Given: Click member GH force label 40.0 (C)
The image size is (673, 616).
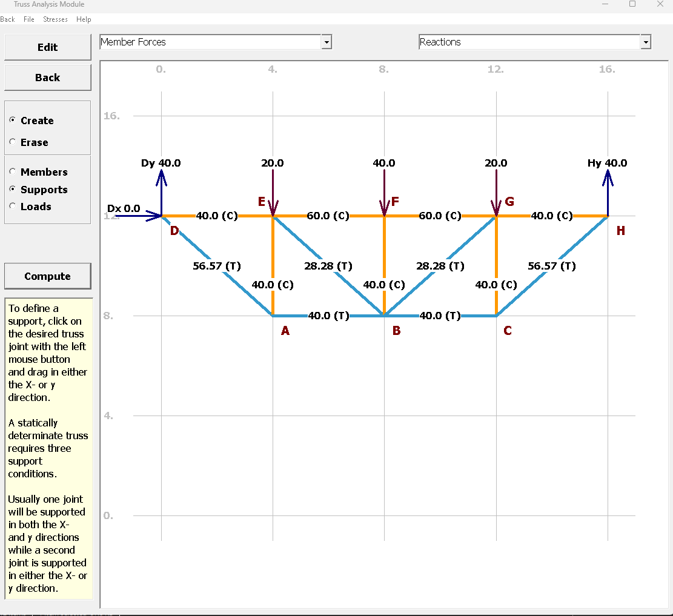Looking at the screenshot, I should [552, 216].
